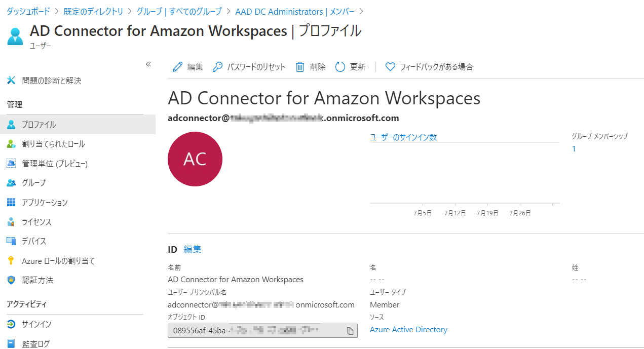This screenshot has width=644, height=349.
Task: Select the 編集 pencil tool
Action: pyautogui.click(x=187, y=66)
